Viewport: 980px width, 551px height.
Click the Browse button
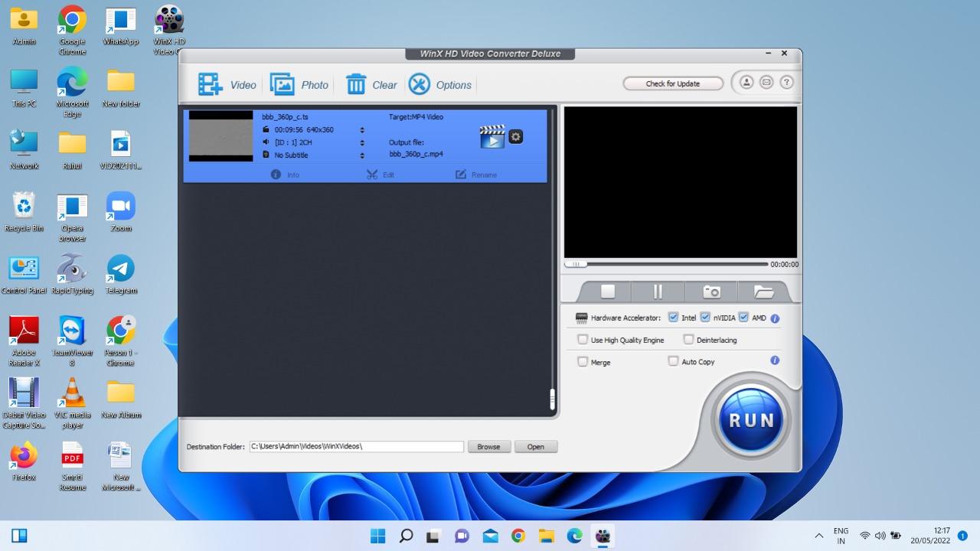tap(488, 447)
